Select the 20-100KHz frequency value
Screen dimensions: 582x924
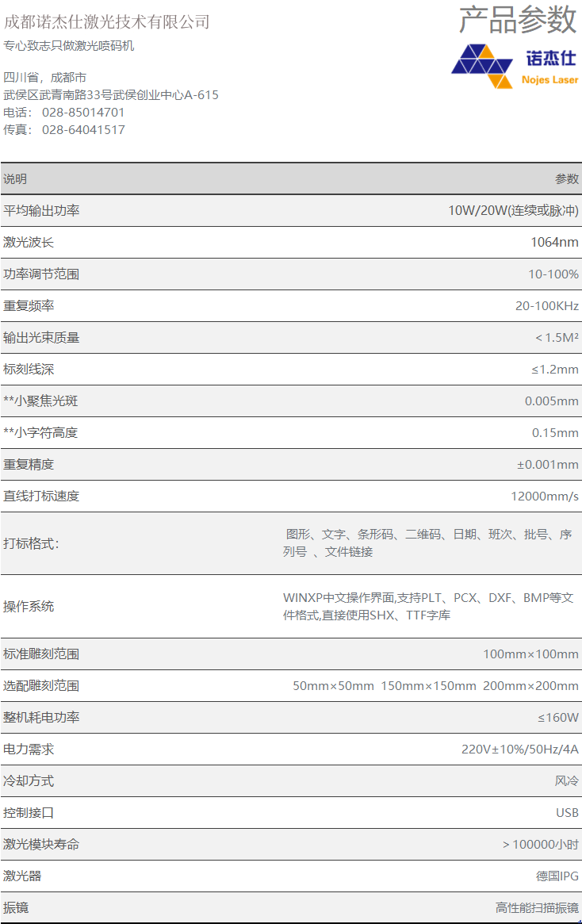(547, 306)
